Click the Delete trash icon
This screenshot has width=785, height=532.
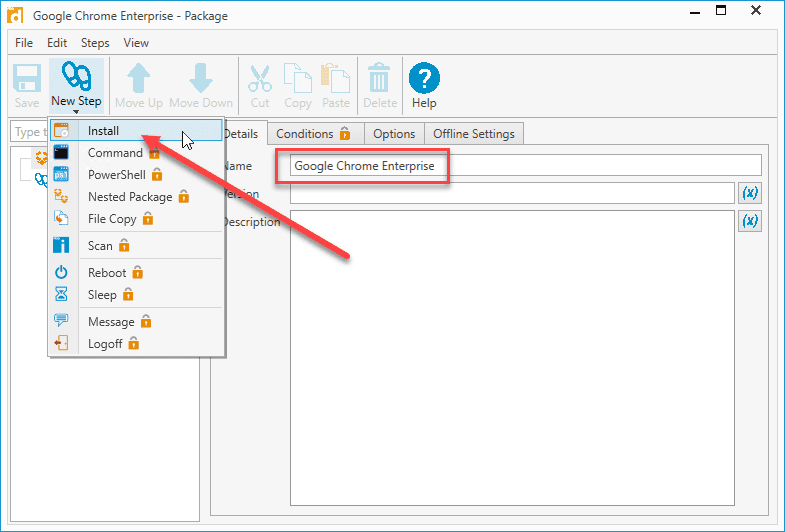coord(379,78)
